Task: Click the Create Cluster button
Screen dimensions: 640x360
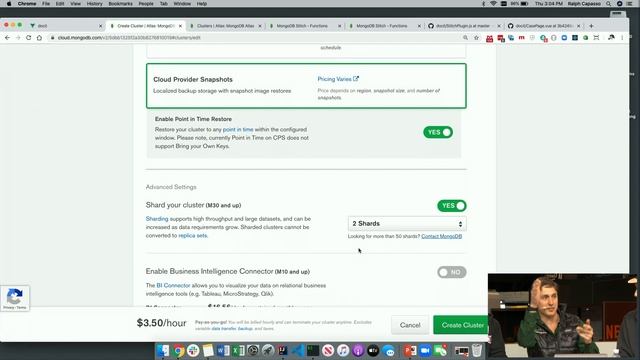Action: tap(462, 325)
